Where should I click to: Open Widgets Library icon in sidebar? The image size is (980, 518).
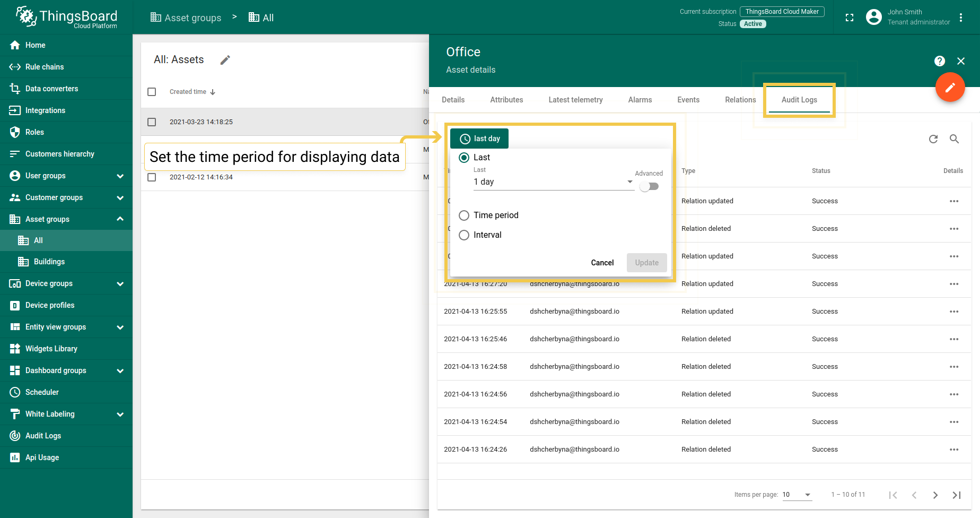click(x=15, y=349)
